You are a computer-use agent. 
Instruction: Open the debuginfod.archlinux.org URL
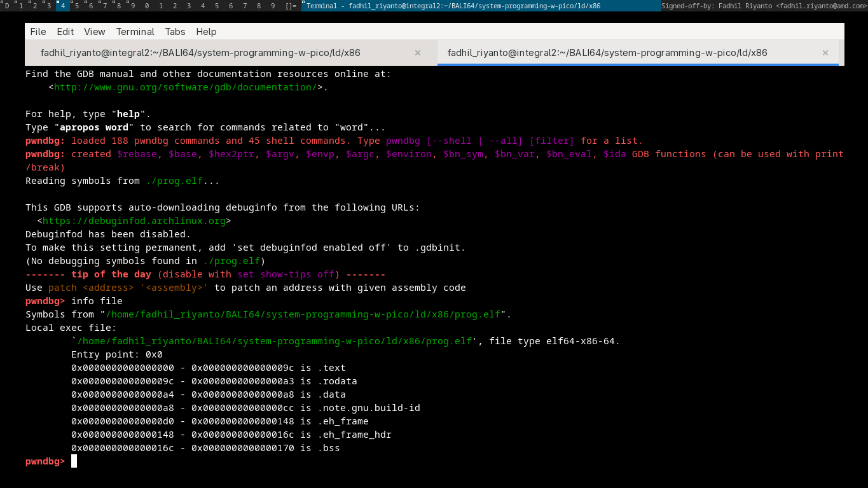(x=134, y=221)
